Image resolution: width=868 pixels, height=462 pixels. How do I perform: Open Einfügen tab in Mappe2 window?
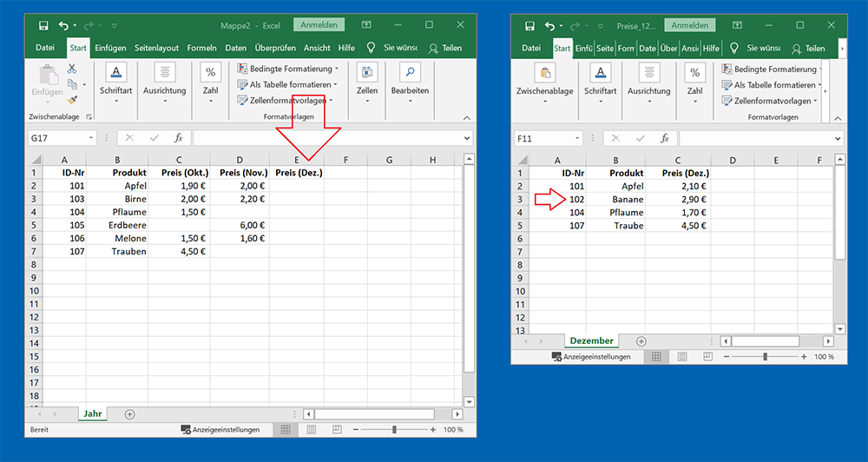pos(110,48)
